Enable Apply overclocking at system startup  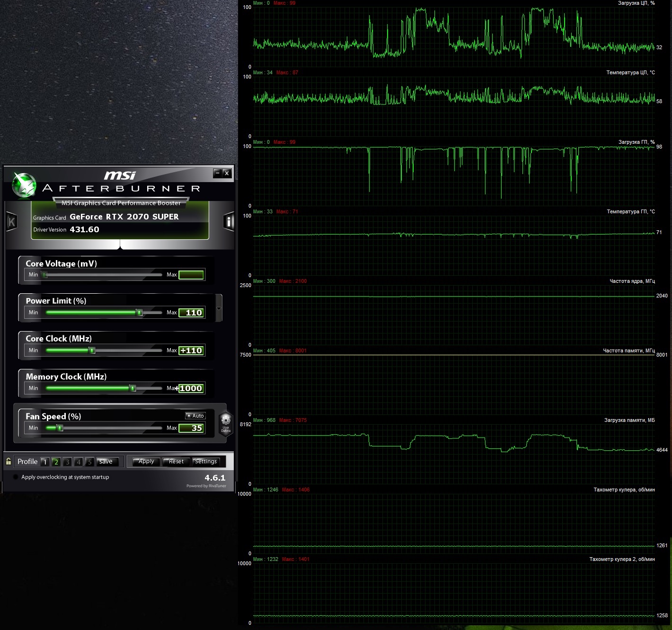[x=16, y=477]
